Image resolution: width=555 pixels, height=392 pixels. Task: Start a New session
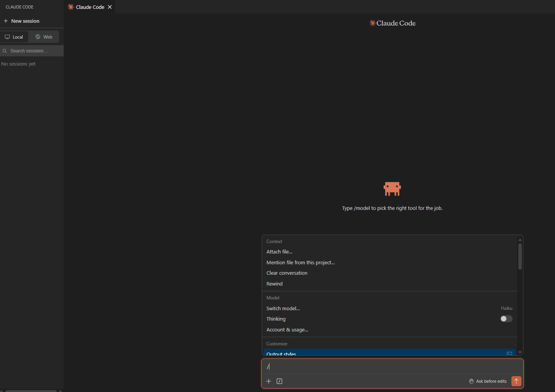pos(22,21)
